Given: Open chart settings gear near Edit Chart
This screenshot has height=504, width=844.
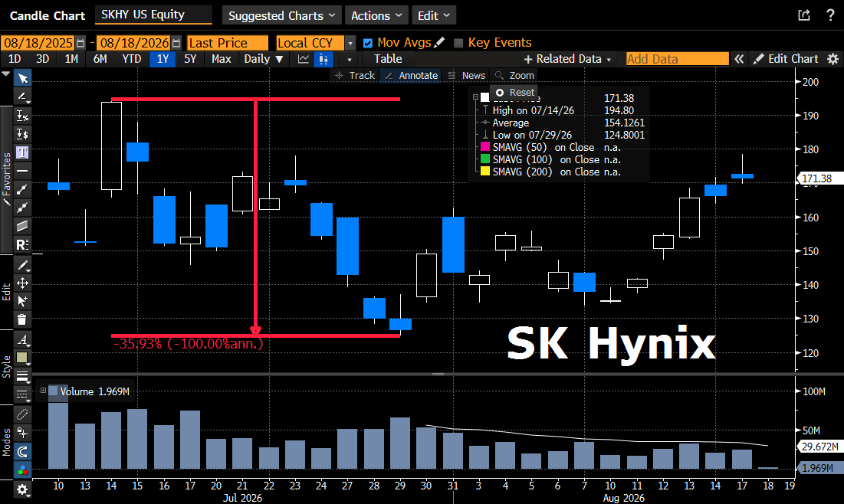Looking at the screenshot, I should click(833, 59).
